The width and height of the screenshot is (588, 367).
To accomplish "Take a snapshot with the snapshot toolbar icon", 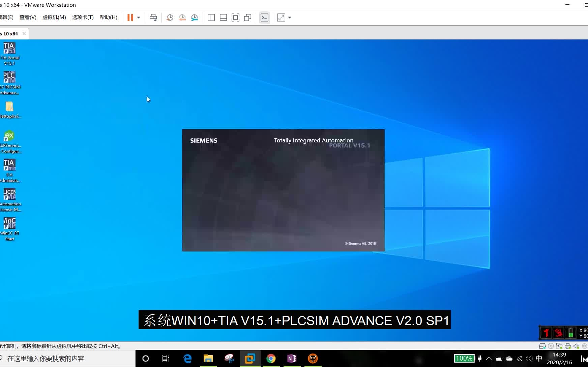I will pos(170,18).
